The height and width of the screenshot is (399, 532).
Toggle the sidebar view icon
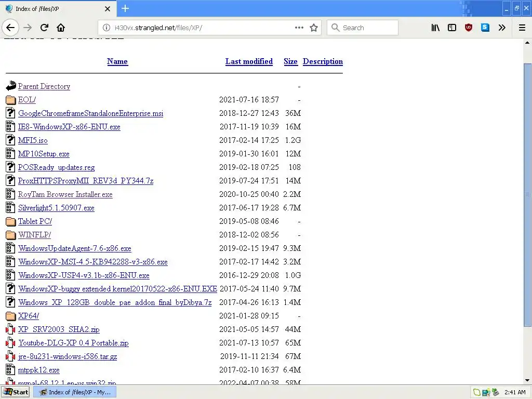452,28
